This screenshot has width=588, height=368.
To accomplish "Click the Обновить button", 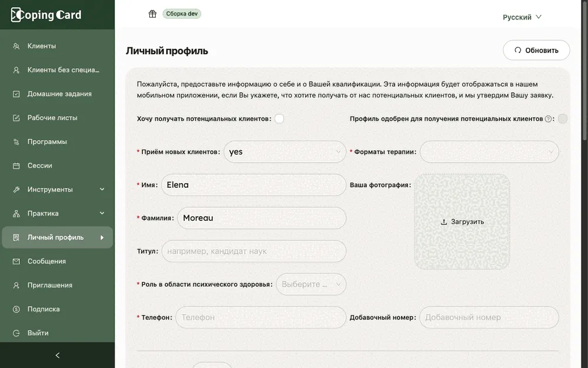I will (x=536, y=50).
